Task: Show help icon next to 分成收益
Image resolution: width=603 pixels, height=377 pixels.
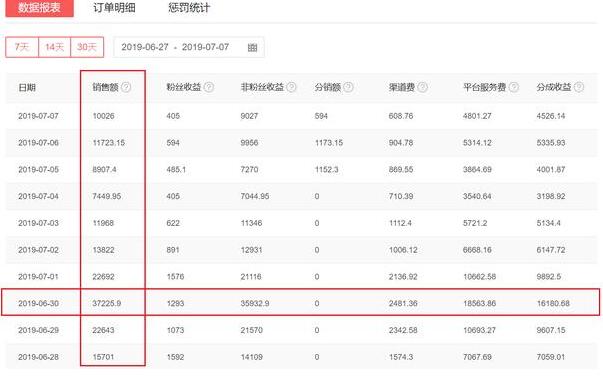Action: pyautogui.click(x=579, y=87)
